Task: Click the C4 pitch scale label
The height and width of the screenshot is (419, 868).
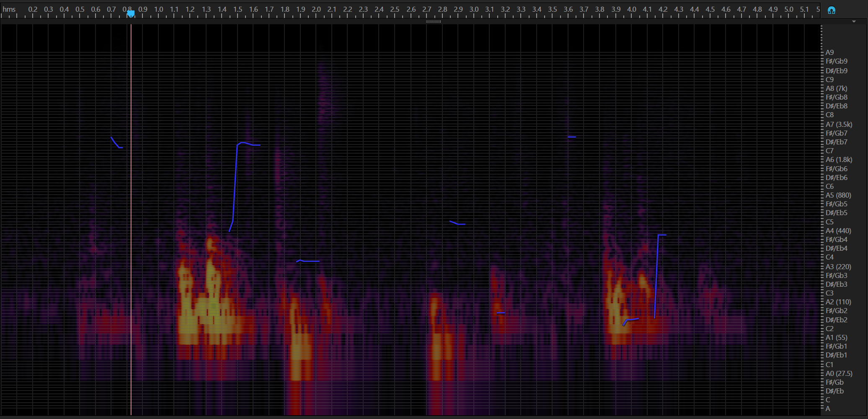Action: pos(829,257)
